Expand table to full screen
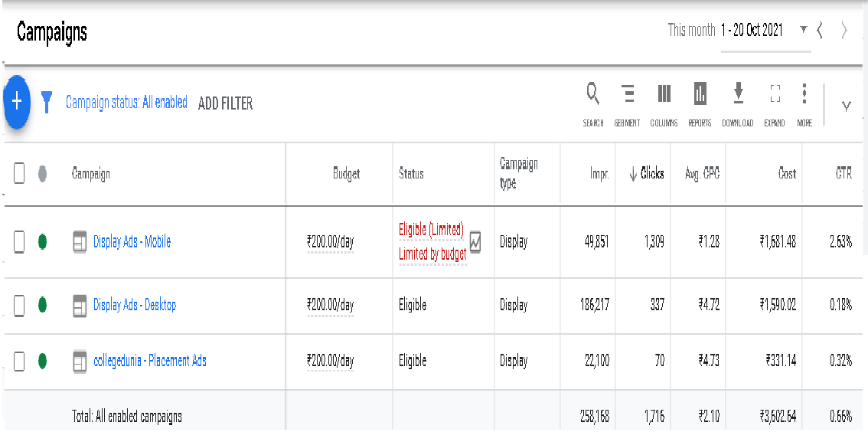 tap(775, 94)
